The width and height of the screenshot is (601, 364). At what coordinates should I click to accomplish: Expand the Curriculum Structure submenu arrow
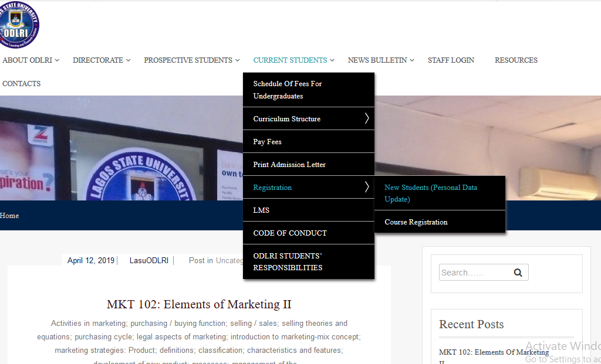(x=366, y=118)
